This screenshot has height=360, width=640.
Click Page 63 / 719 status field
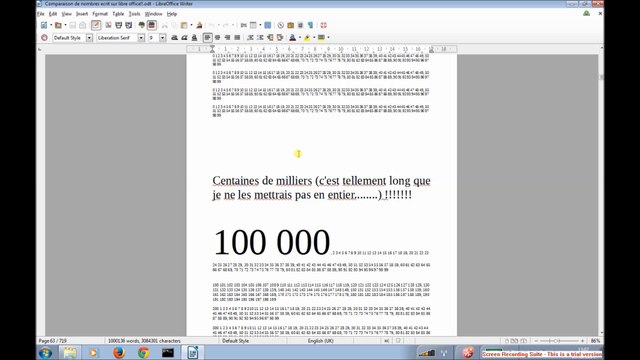[x=53, y=341]
